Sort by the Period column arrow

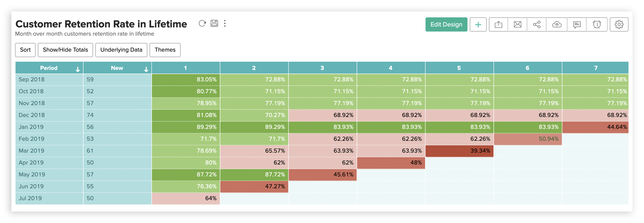78,69
